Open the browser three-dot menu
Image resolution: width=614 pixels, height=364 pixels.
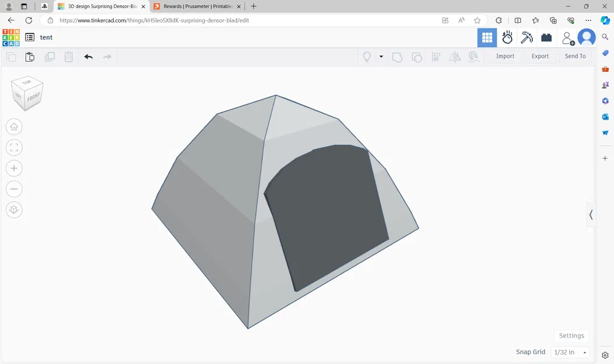[588, 20]
